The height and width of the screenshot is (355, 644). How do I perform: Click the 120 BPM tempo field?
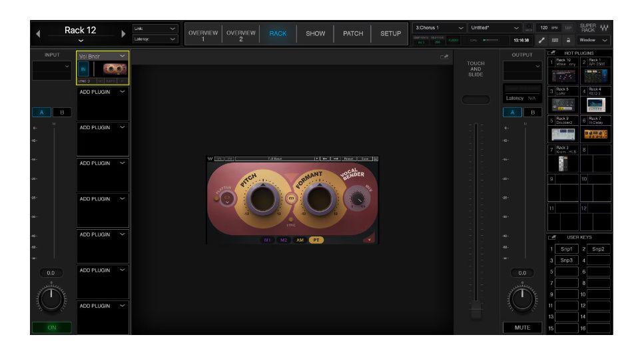pos(549,28)
